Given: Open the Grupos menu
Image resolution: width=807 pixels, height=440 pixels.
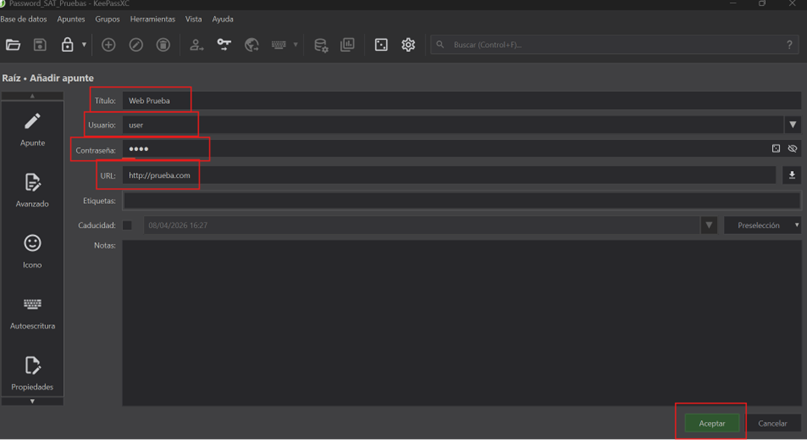Looking at the screenshot, I should (x=108, y=19).
